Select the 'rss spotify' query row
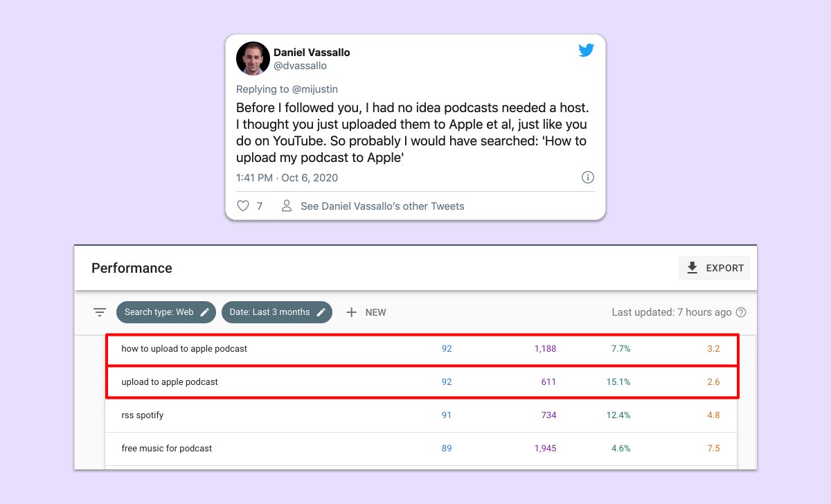This screenshot has height=504, width=831. (x=143, y=415)
